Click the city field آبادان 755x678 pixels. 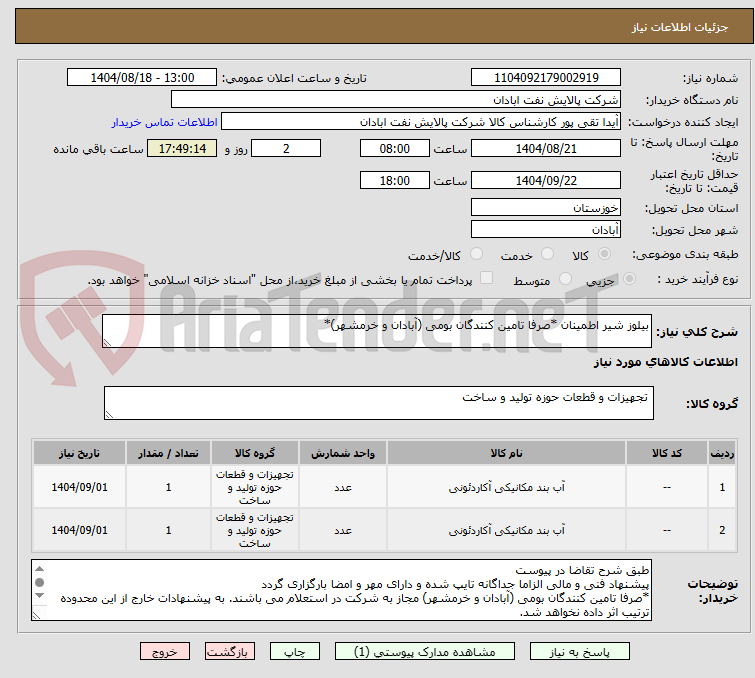(x=546, y=229)
